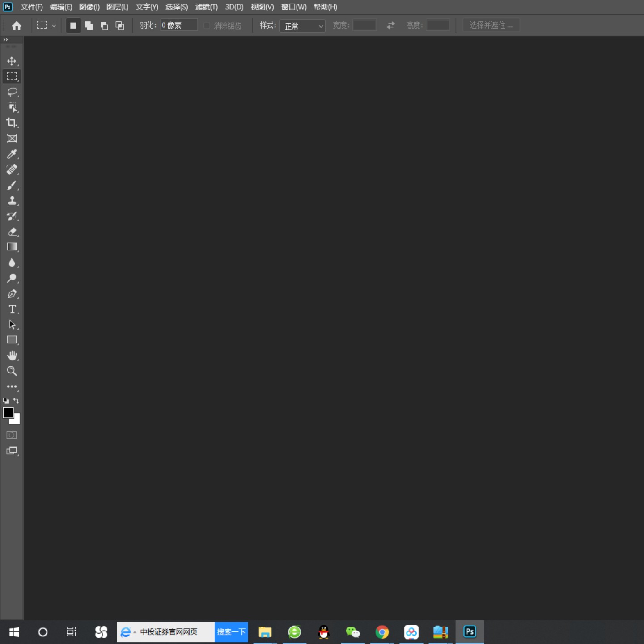Select the Crop tool
The width and height of the screenshot is (644, 644).
click(12, 123)
